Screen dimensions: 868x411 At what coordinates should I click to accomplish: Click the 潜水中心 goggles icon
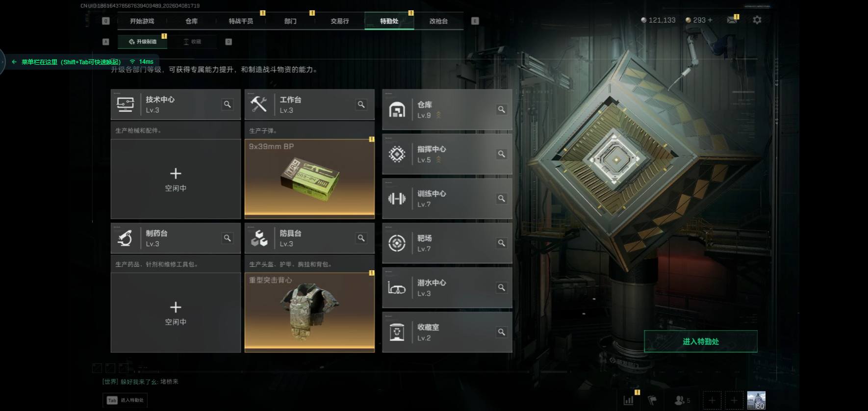(x=397, y=288)
